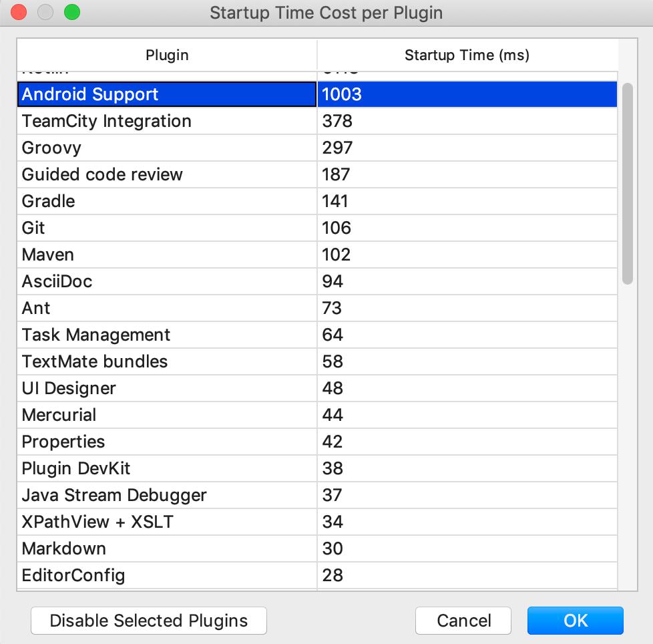Image resolution: width=653 pixels, height=644 pixels.
Task: Click the 44 startup time cell
Action: [467, 415]
